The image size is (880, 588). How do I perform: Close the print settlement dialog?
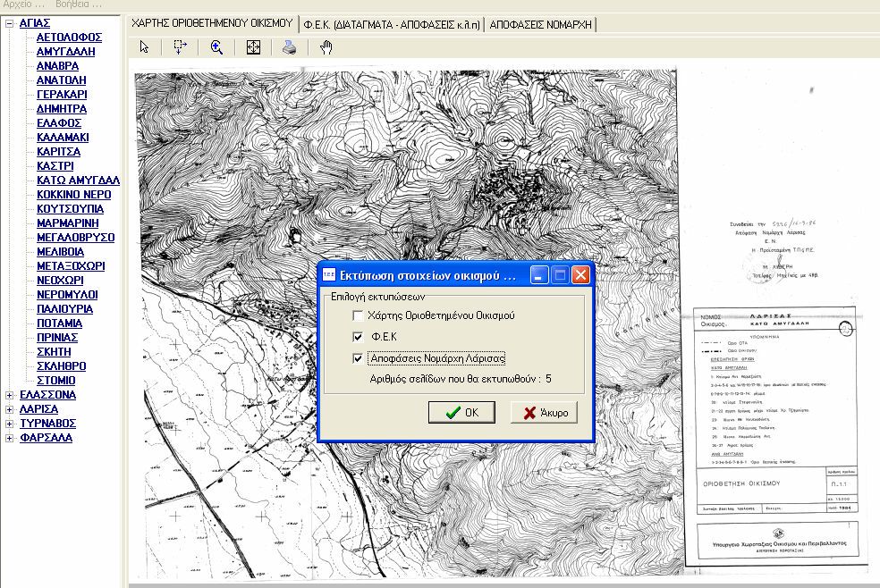(x=580, y=275)
